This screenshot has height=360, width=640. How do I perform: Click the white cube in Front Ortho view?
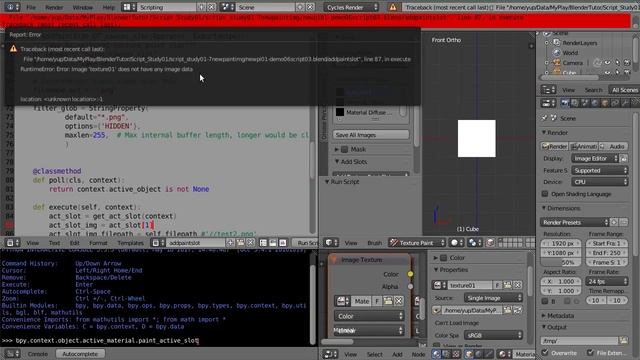(x=476, y=138)
